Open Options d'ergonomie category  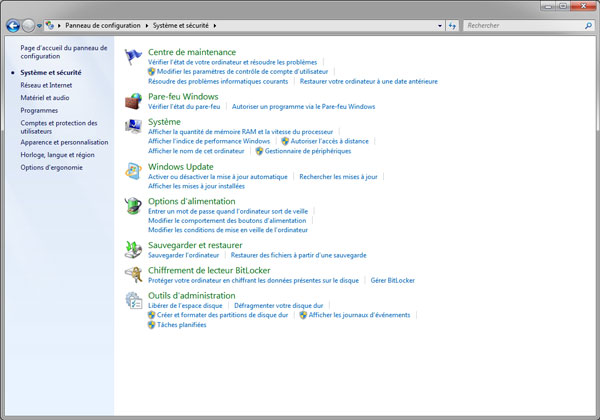[51, 167]
